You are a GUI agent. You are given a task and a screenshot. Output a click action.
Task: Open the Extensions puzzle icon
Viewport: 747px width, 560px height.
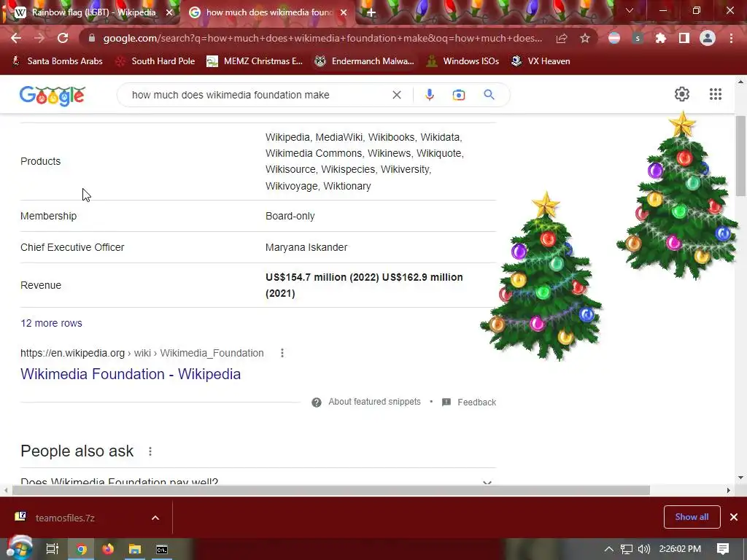click(661, 38)
